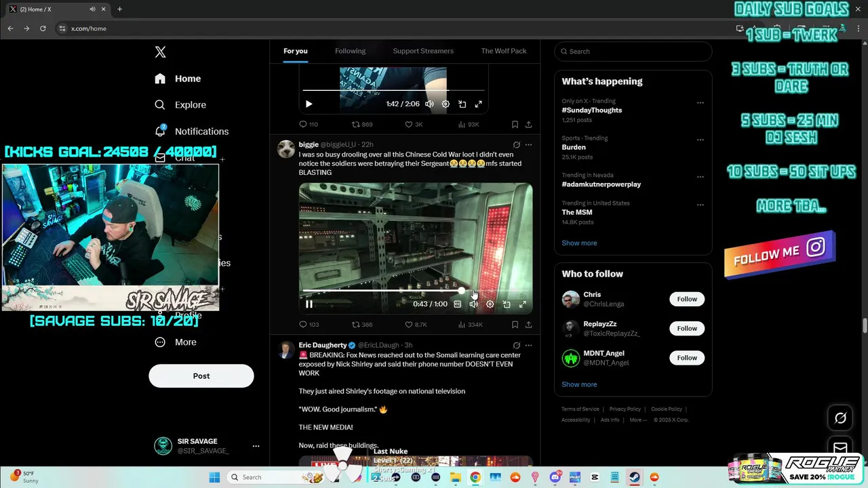Switch to The Wolf Pack tab
The width and height of the screenshot is (868, 488).
504,52
